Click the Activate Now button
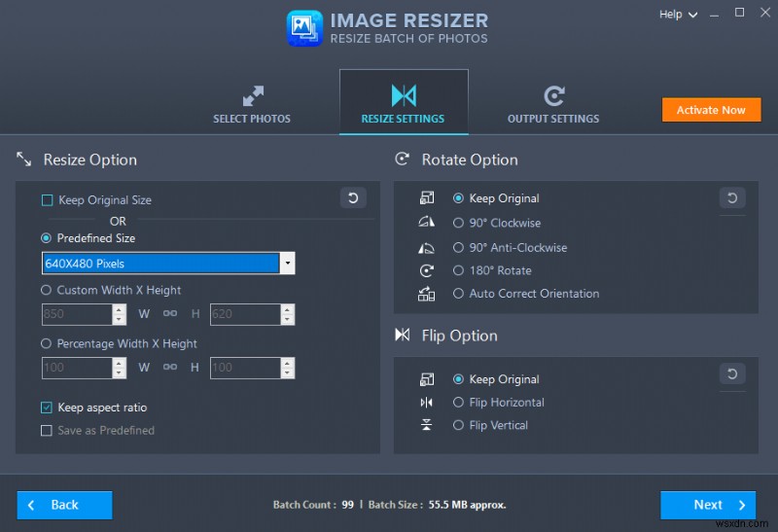This screenshot has height=532, width=778. point(711,110)
